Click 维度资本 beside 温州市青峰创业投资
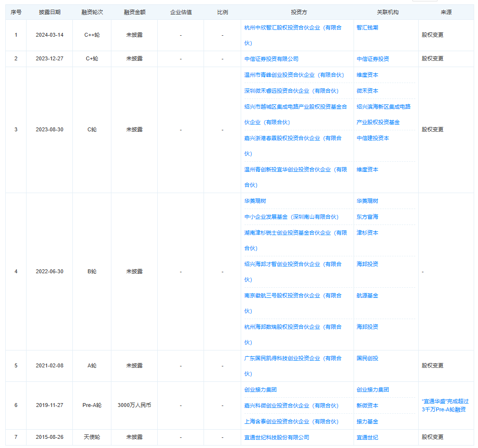478x448 pixels. pyautogui.click(x=367, y=75)
